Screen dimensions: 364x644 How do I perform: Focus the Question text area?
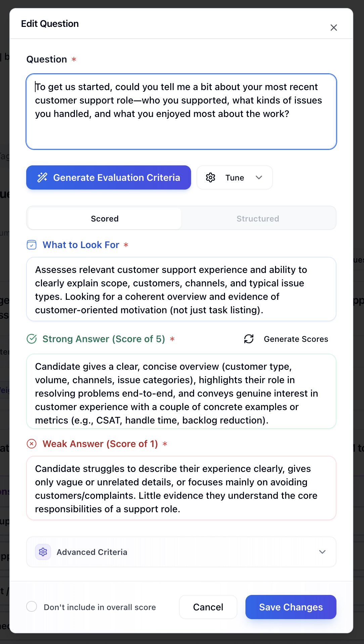pyautogui.click(x=181, y=112)
